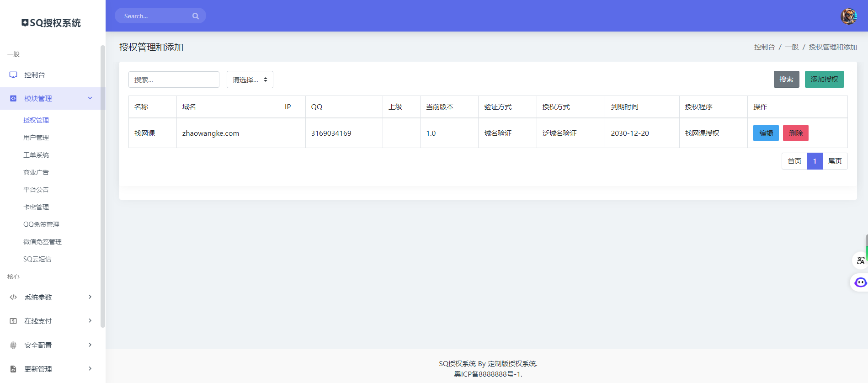Viewport: 868px width, 383px height.
Task: Open the translate floating widget
Action: click(x=860, y=261)
